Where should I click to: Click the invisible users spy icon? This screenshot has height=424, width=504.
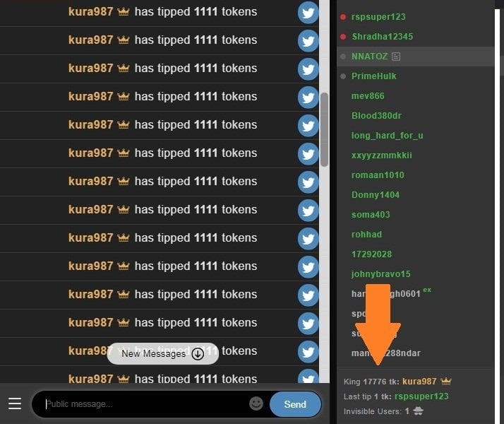click(418, 411)
